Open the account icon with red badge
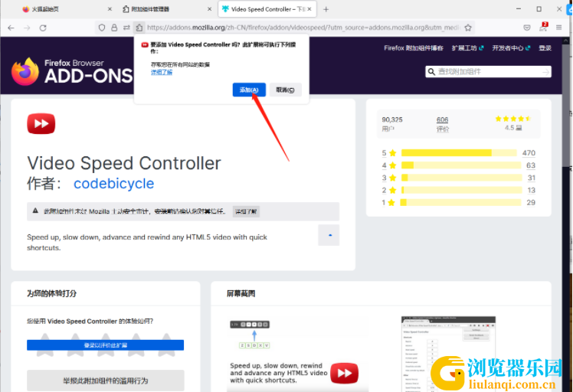Viewport: 573px width, 392px height. click(543, 27)
